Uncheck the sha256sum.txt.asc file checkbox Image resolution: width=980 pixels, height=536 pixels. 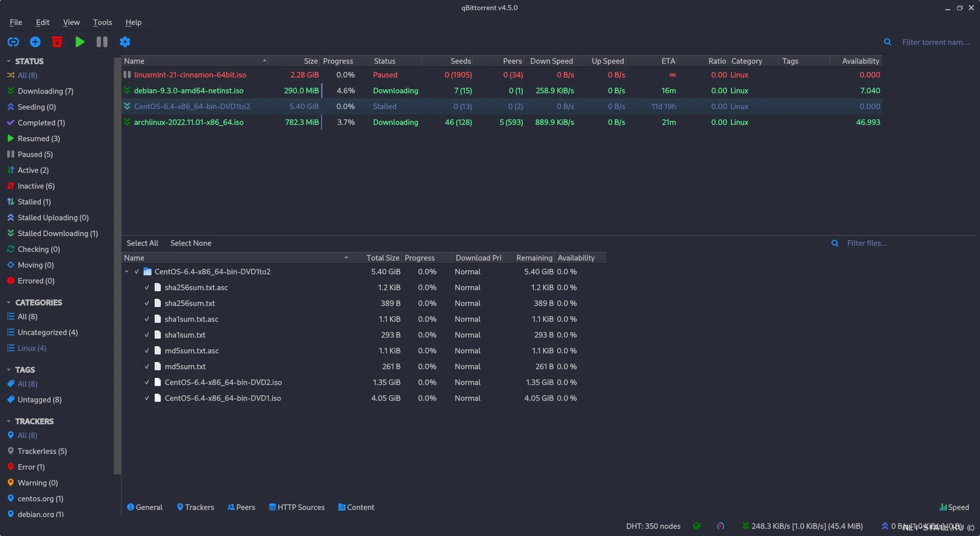(147, 288)
